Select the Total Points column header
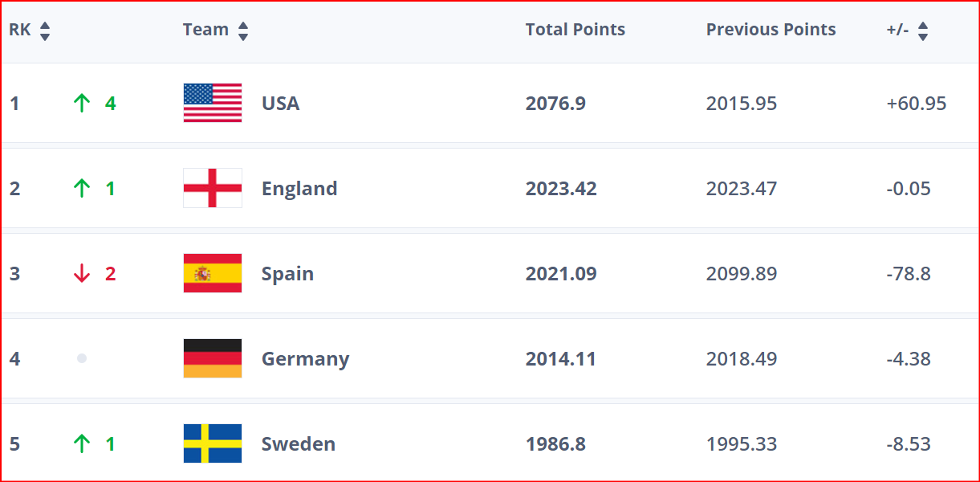Screen dimensions: 980x482 click(x=575, y=30)
